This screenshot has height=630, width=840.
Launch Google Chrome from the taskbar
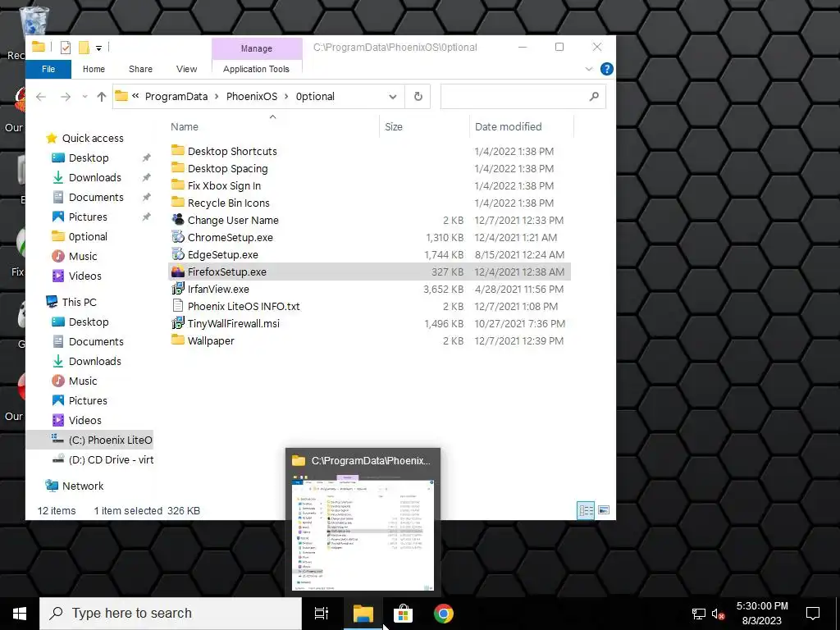[x=444, y=614]
